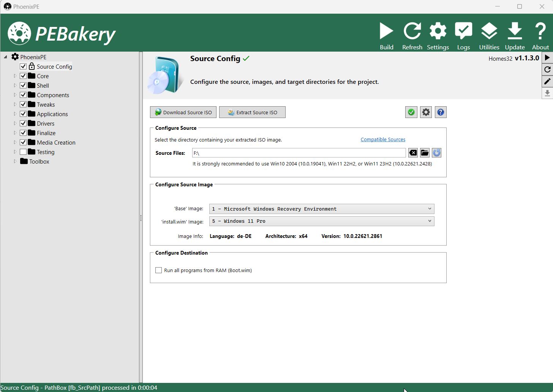Browse for source files folder
Viewport: 553px width, 392px height.
[425, 153]
